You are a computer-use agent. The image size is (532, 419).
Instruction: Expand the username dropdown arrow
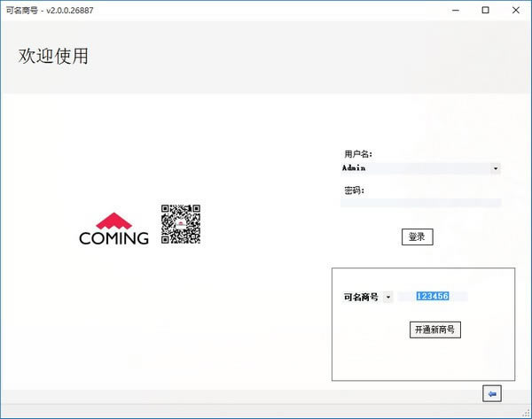point(495,167)
